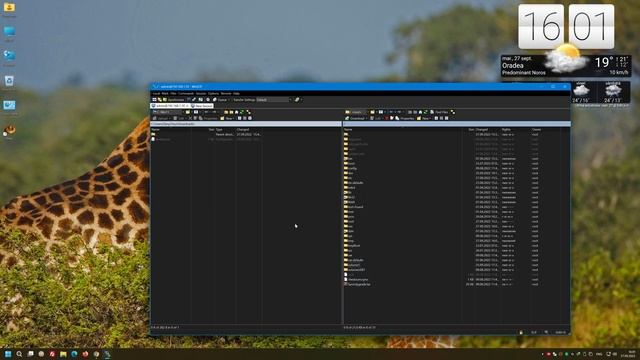
Task: Click the WinSCP icon in the taskbar
Action: coord(107,354)
